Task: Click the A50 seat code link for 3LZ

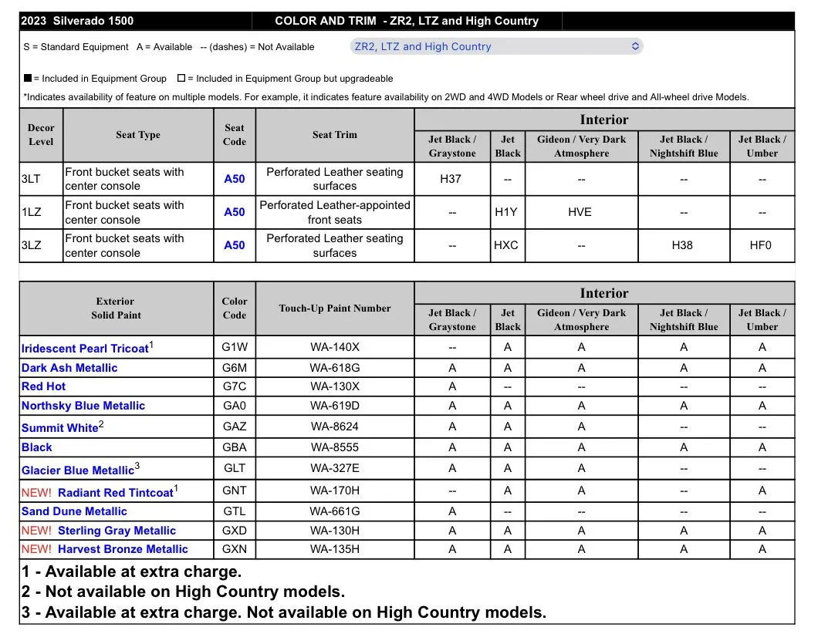Action: click(x=235, y=245)
